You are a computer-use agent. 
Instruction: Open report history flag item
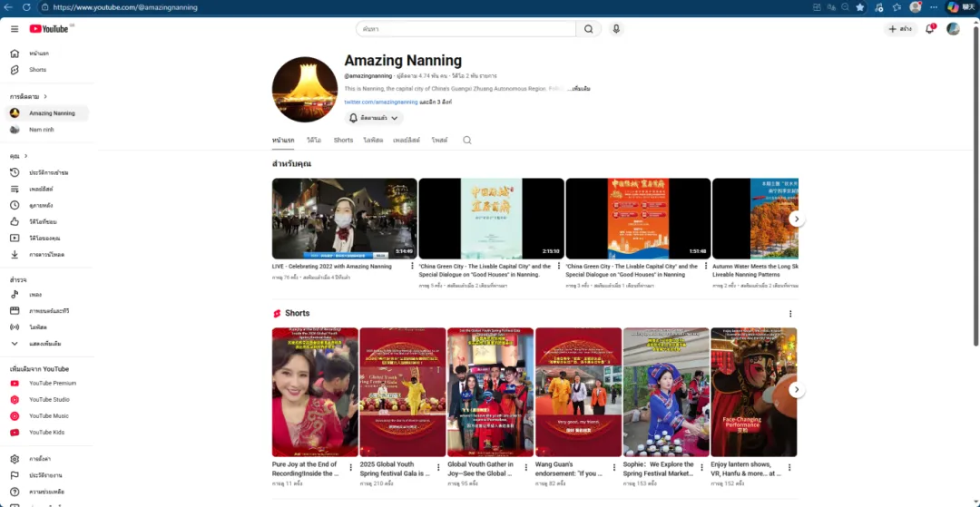(48, 475)
